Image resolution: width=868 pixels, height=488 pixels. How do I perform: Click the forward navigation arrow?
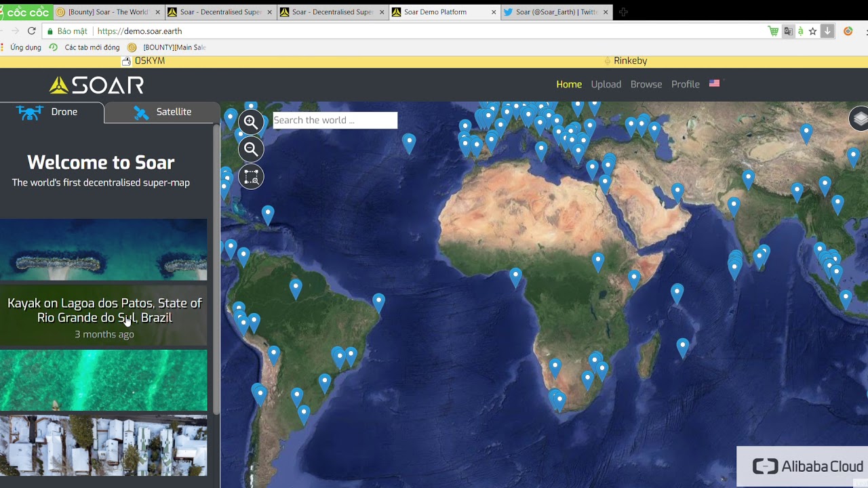pyautogui.click(x=15, y=31)
